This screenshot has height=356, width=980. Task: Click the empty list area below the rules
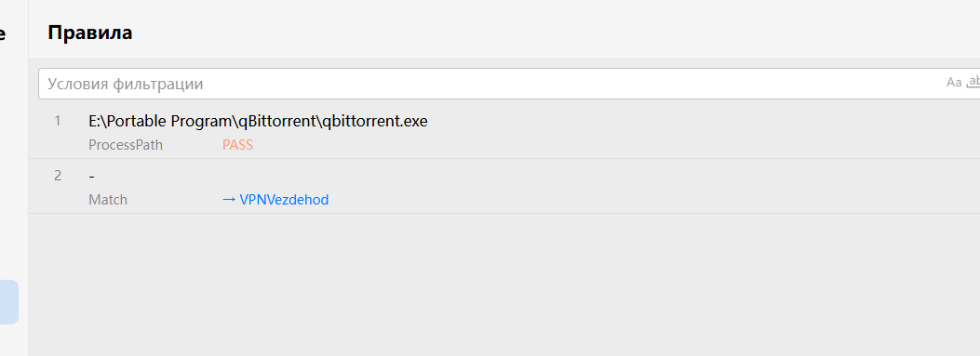click(x=503, y=284)
